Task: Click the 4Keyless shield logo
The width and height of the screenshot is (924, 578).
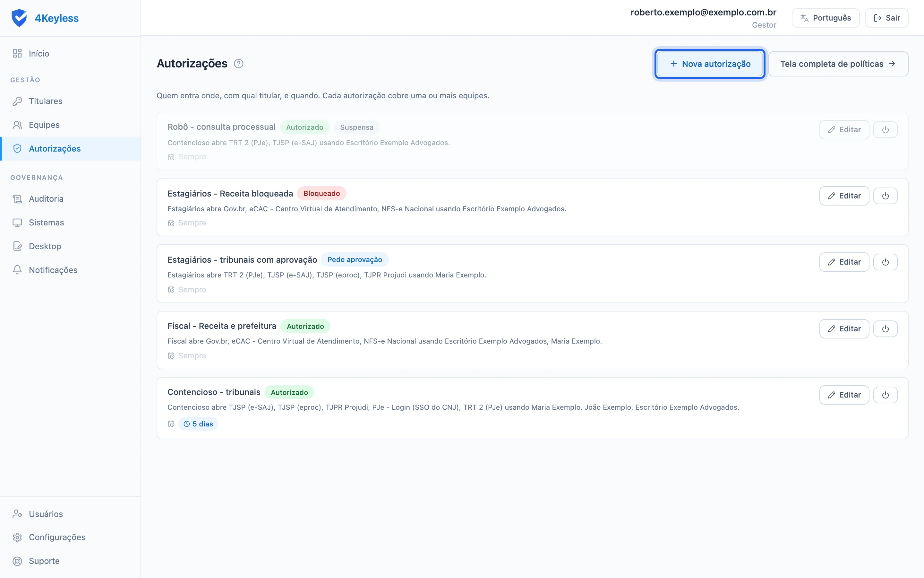Action: 19,18
